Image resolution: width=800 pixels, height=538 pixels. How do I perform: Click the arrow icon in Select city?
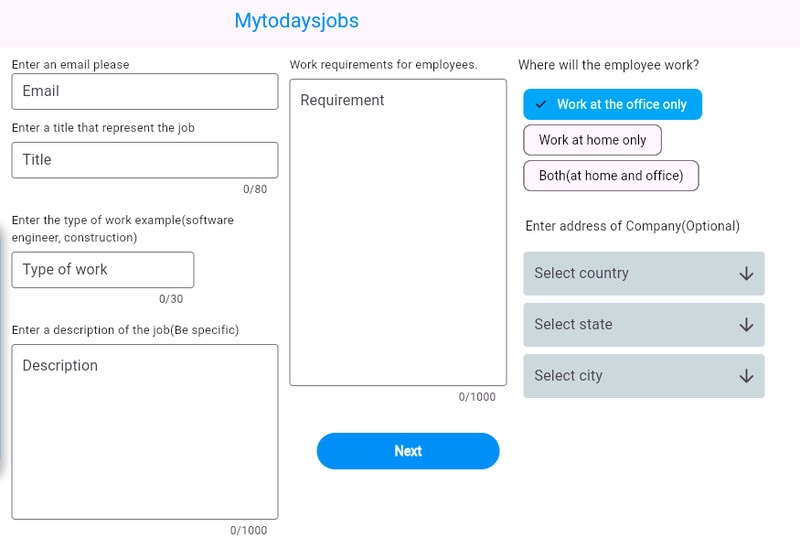(746, 376)
